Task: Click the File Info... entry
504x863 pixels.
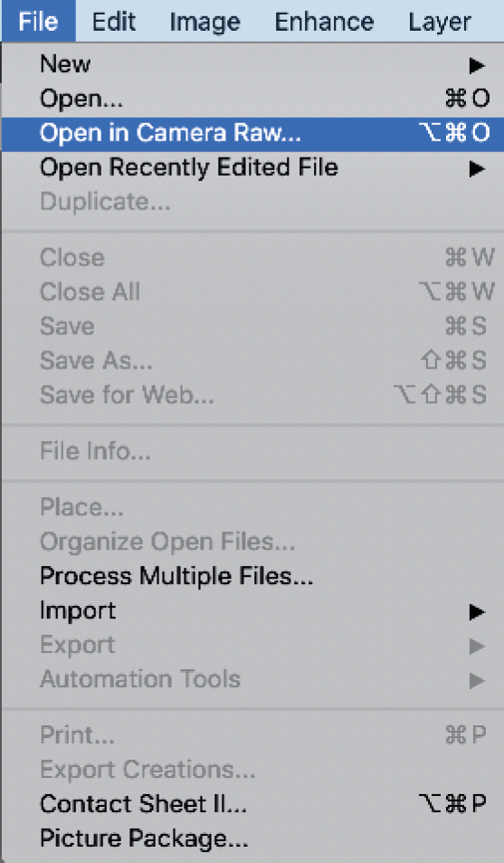Action: point(252,452)
